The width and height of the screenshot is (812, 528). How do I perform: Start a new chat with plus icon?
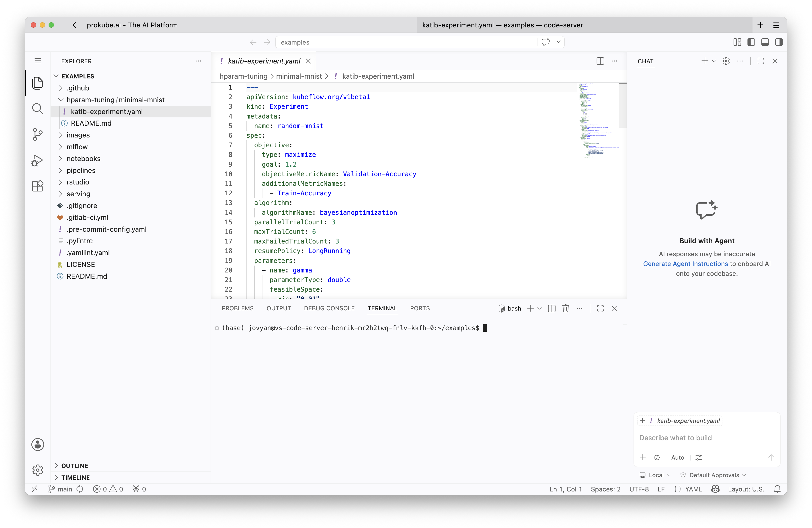click(x=705, y=61)
